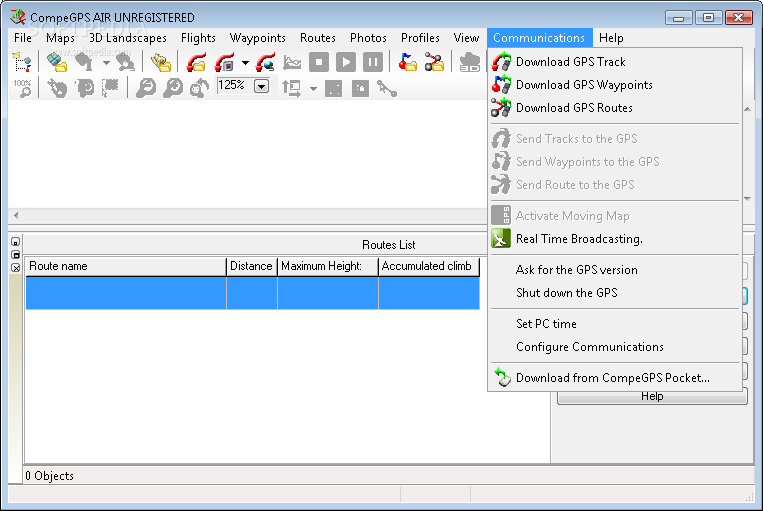Click the fullscreen expand icon

(x=333, y=89)
